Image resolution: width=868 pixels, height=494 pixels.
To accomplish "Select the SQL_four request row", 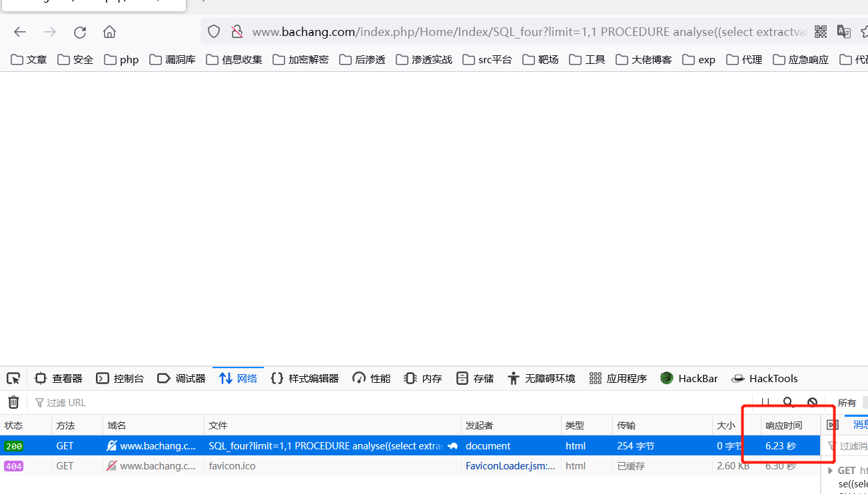I will [410, 446].
